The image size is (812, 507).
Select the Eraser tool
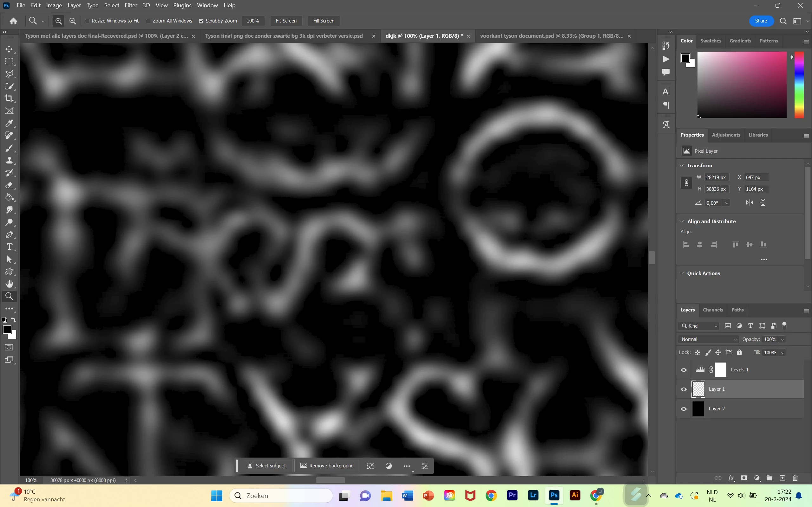[x=10, y=185]
